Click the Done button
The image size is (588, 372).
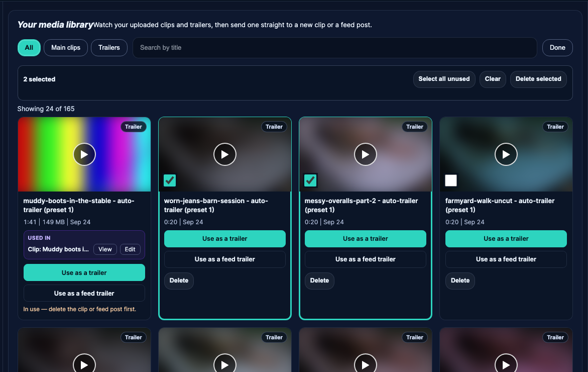coord(558,48)
